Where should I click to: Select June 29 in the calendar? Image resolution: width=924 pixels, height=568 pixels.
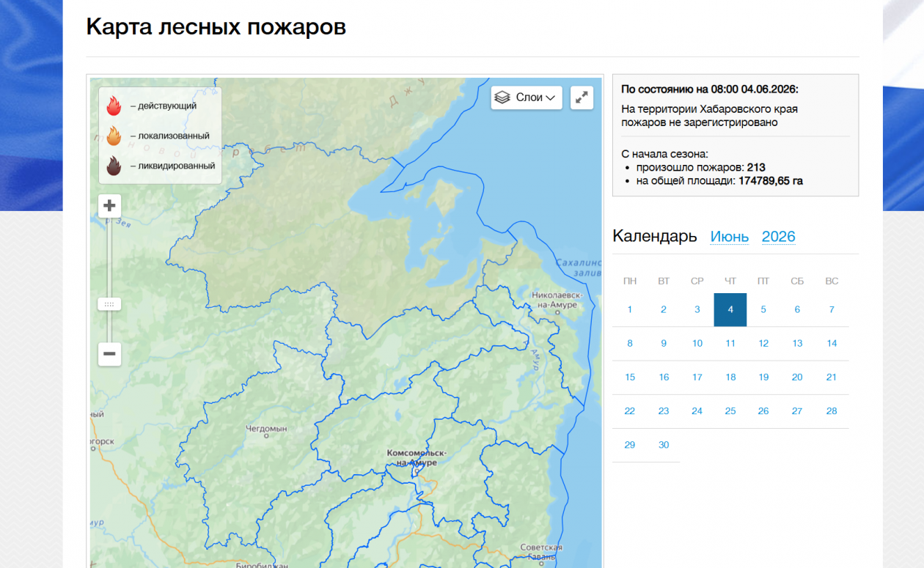(630, 445)
